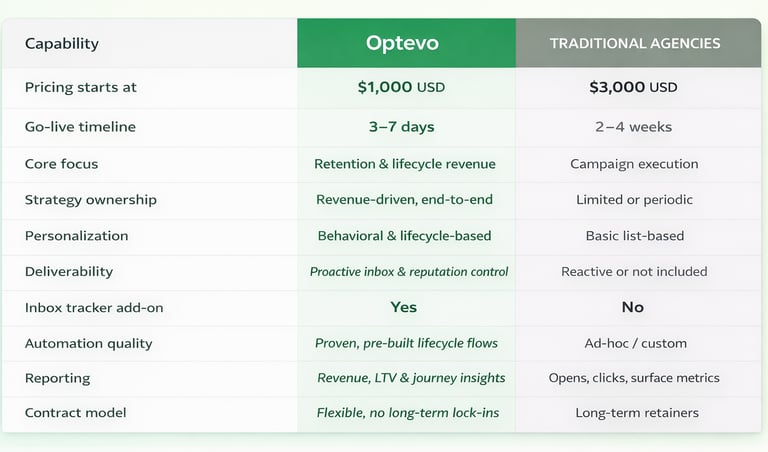768x452 pixels.
Task: Click "Revenue, LTV & journey insights" text
Action: [411, 378]
